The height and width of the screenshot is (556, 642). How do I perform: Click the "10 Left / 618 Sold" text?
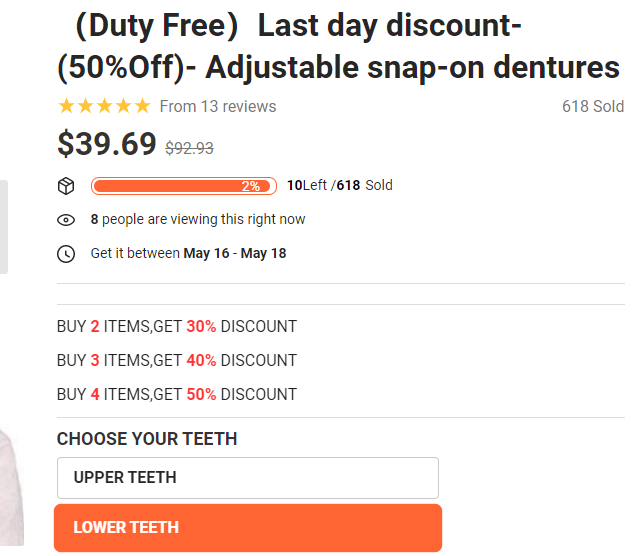pyautogui.click(x=340, y=186)
